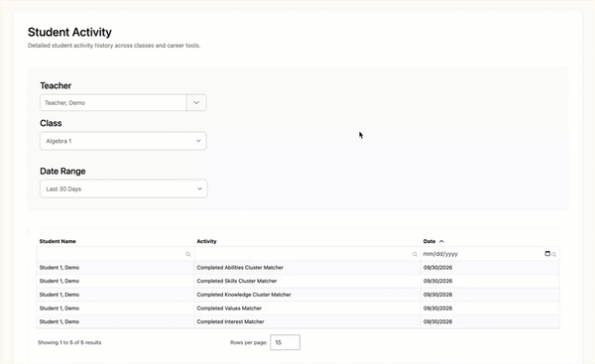Image resolution: width=595 pixels, height=364 pixels.
Task: Open the calendar picker icon in Date filter
Action: pyautogui.click(x=547, y=254)
